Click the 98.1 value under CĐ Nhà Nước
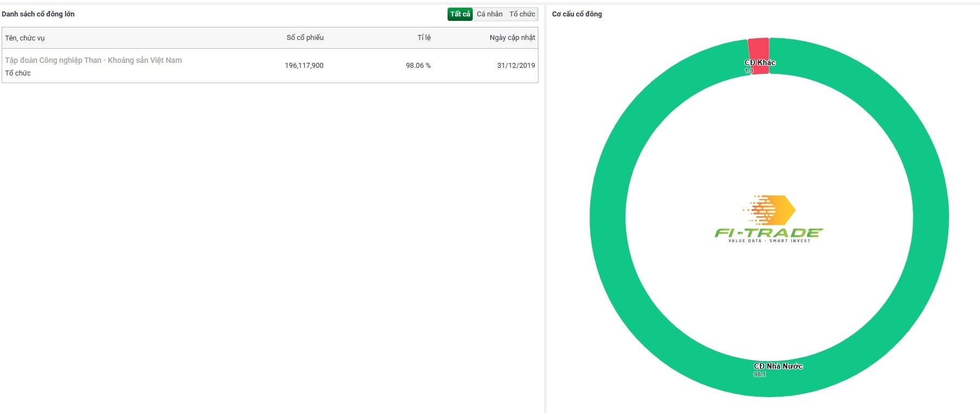 pos(759,375)
